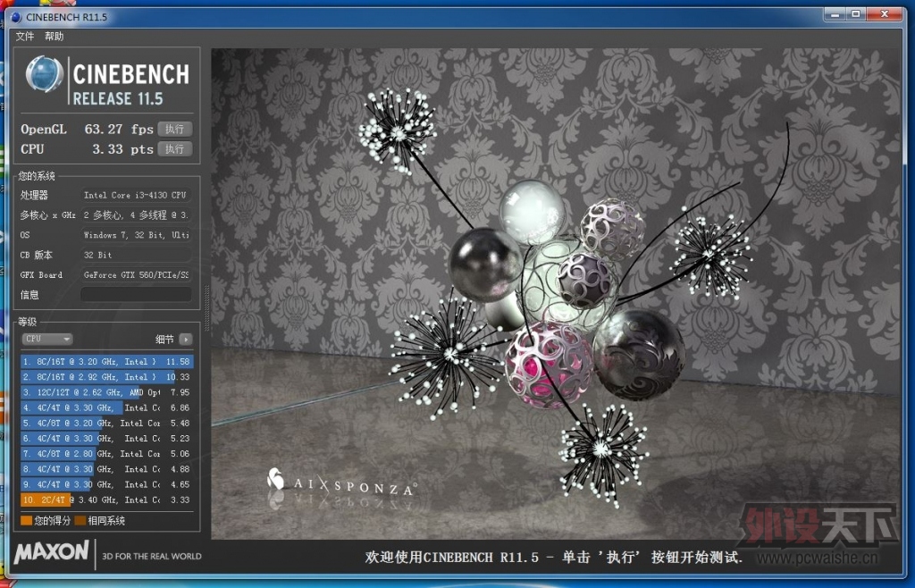The height and width of the screenshot is (588, 915).
Task: Select ranking row 4 scoring 6.86
Action: 107,407
